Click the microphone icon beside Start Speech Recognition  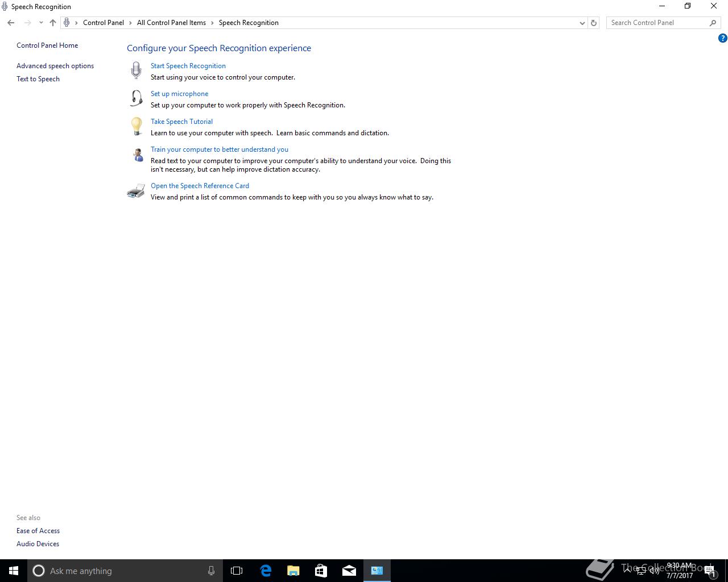click(x=136, y=70)
